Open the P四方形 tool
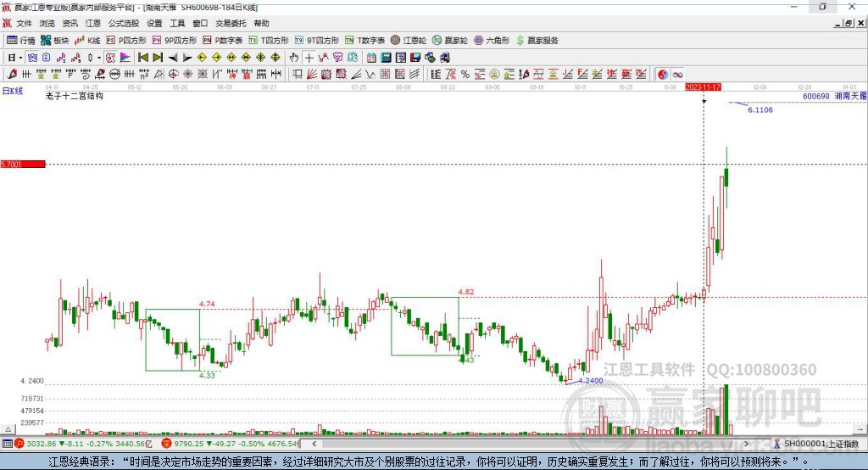The height and width of the screenshot is (470, 868). (x=126, y=41)
